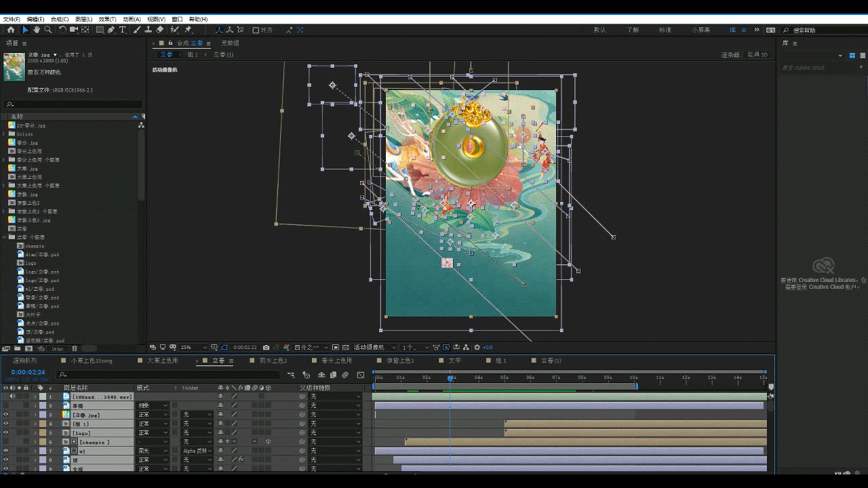The height and width of the screenshot is (488, 868).
Task: Create a new composition from Project panel footer
Action: coord(28,348)
